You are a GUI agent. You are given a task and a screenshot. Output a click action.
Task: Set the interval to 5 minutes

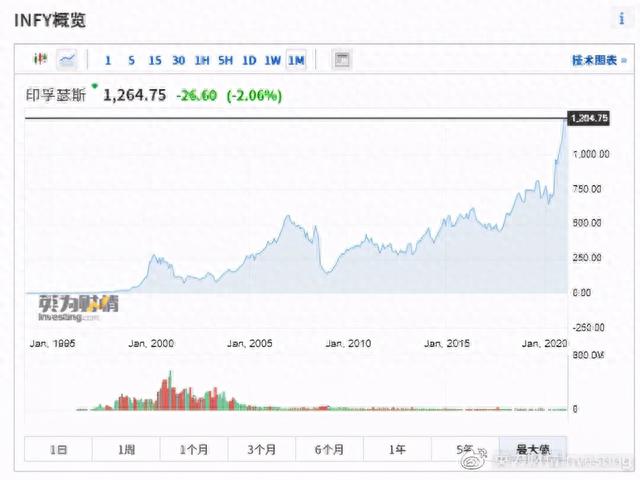131,60
